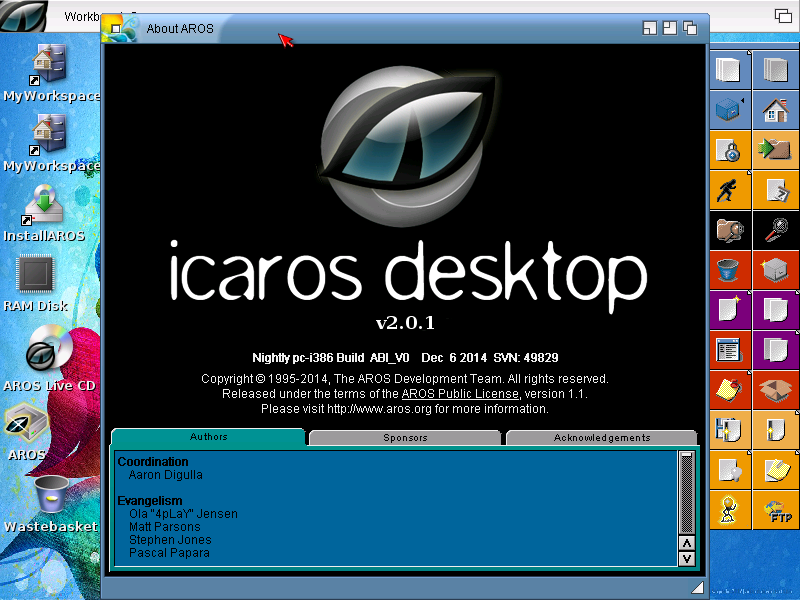Click the document with lightbulb dock icon
Image resolution: width=800 pixels, height=600 pixels.
(730, 469)
